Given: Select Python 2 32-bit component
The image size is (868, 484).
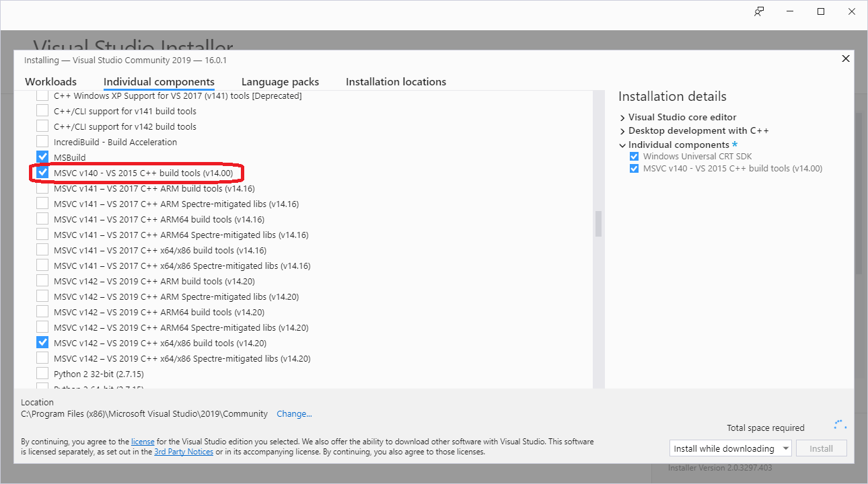Looking at the screenshot, I should point(42,373).
